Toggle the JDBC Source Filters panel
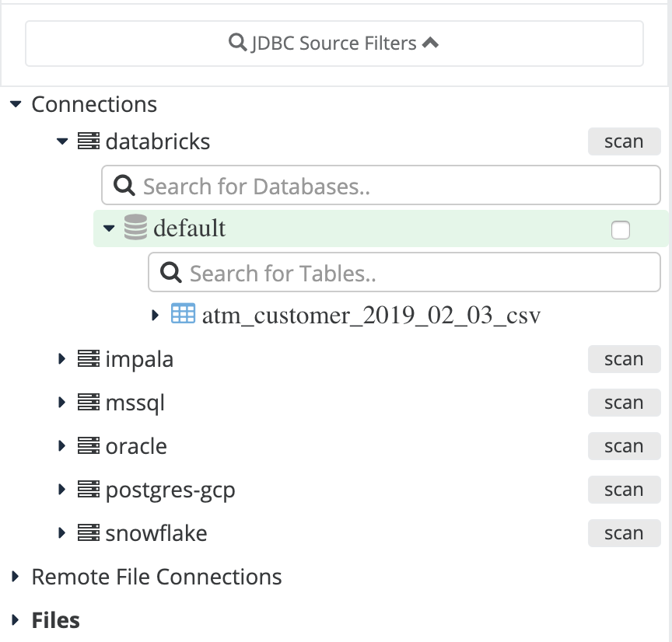The width and height of the screenshot is (672, 642). click(x=334, y=44)
